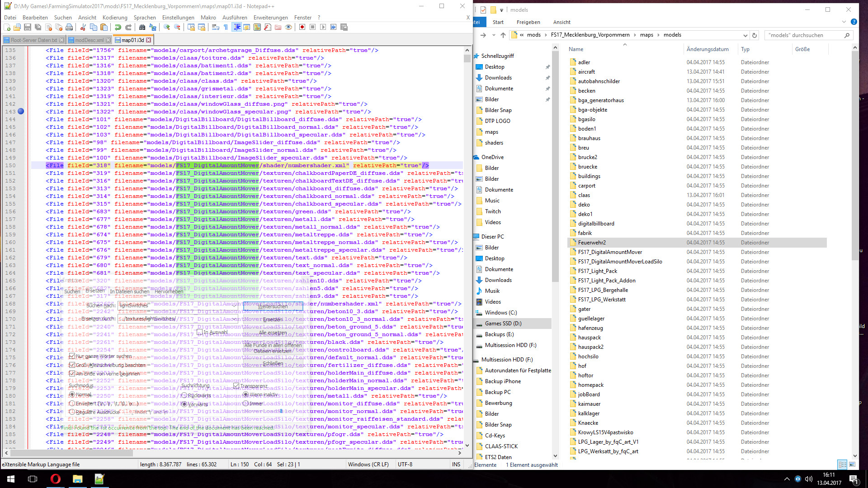Switch to the modDesc.xml tab
Viewport: 868px width, 488px height.
(89, 40)
